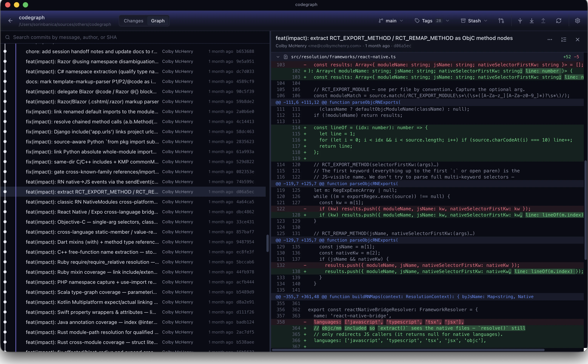Select commit 61a993a Python absolute whole-module

point(133,152)
